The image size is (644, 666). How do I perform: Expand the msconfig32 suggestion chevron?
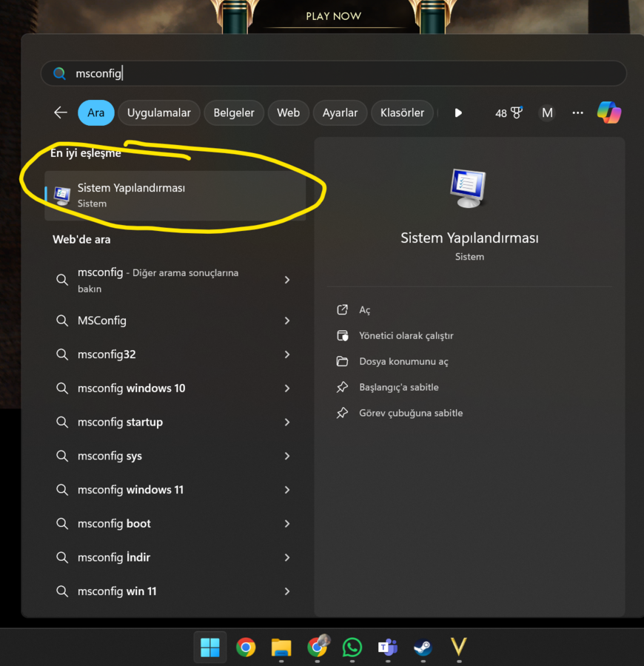287,354
